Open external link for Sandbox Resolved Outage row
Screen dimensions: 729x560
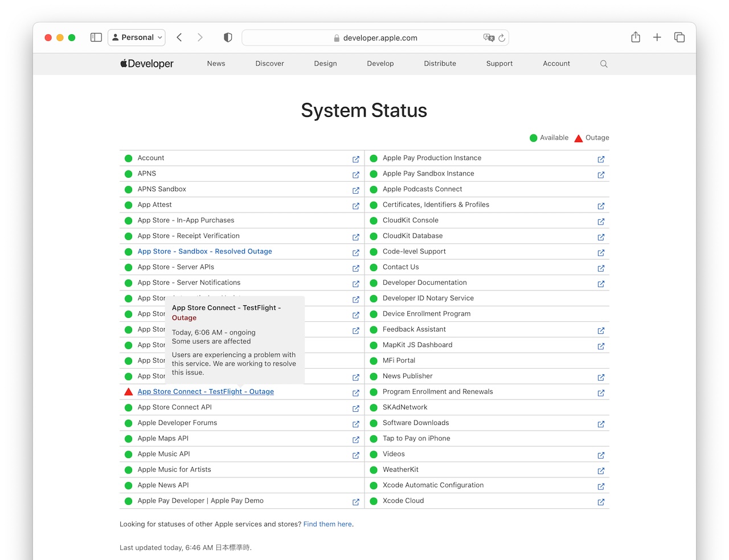356,253
